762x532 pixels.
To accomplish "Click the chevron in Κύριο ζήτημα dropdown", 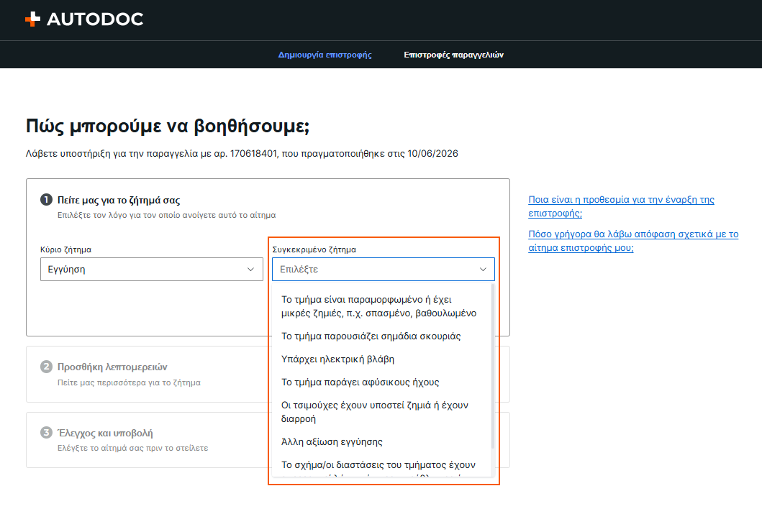I will point(250,270).
